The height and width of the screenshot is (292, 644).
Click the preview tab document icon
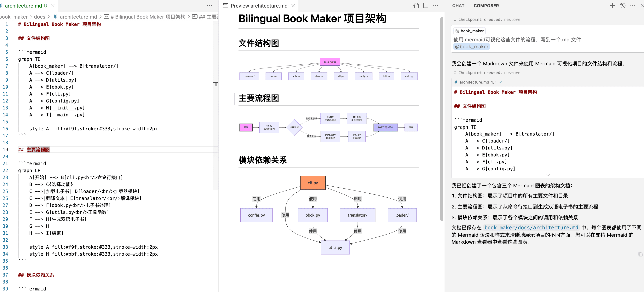tap(225, 5)
